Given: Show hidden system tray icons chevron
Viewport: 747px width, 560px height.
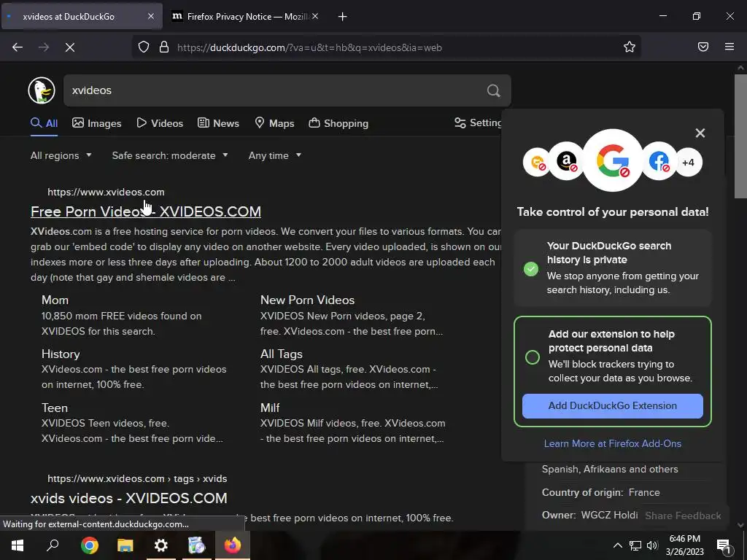Looking at the screenshot, I should (617, 545).
